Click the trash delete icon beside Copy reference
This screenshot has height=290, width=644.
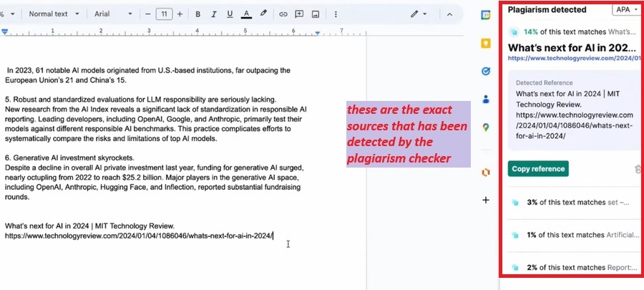point(637,169)
